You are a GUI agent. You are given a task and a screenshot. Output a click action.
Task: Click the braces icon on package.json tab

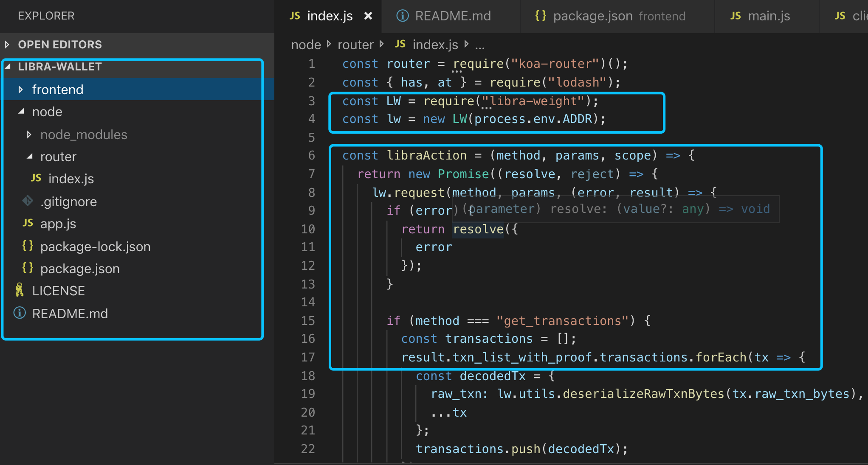(x=541, y=16)
